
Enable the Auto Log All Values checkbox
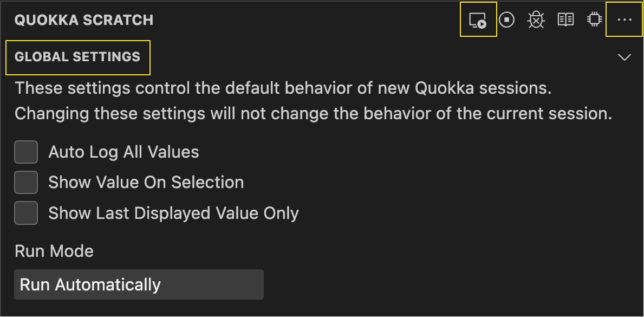[x=26, y=152]
